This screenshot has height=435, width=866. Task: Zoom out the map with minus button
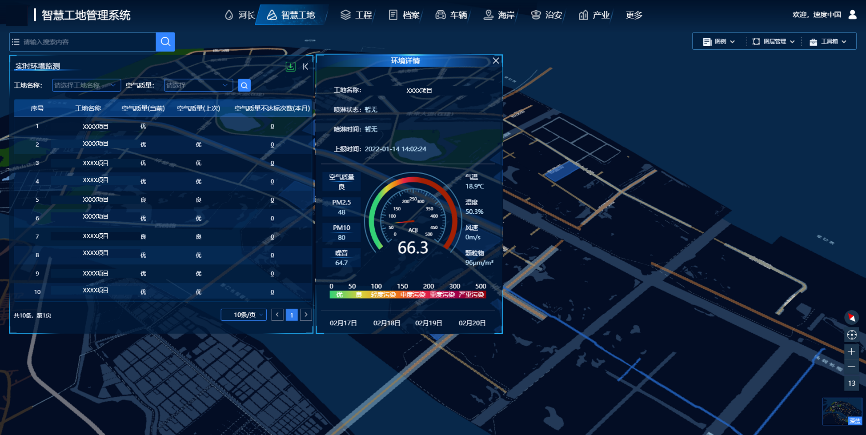tap(851, 367)
